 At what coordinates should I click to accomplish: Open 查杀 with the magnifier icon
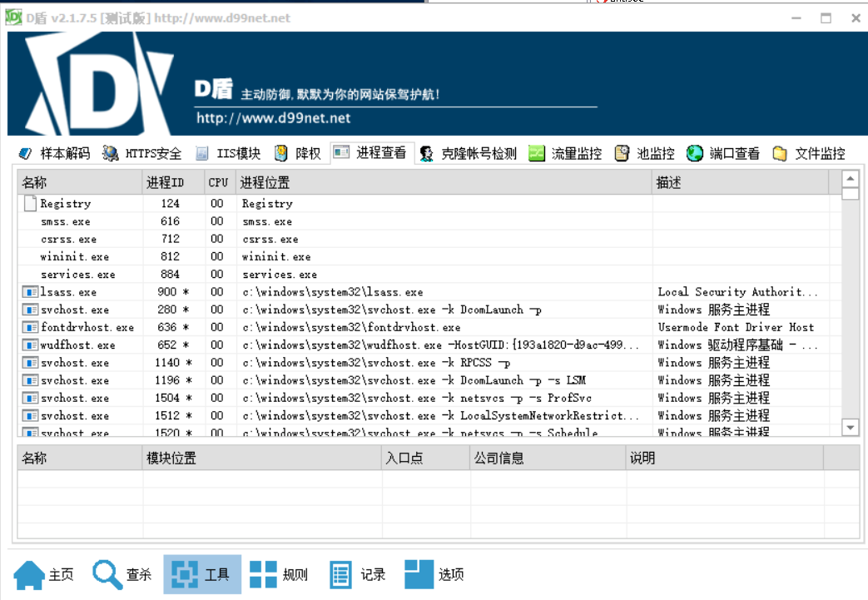(107, 574)
